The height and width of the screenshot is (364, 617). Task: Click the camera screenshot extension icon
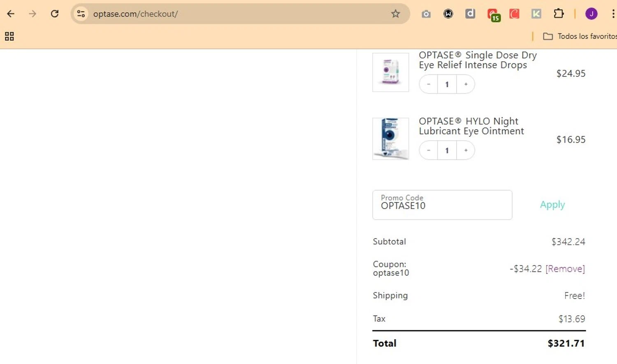pyautogui.click(x=426, y=14)
